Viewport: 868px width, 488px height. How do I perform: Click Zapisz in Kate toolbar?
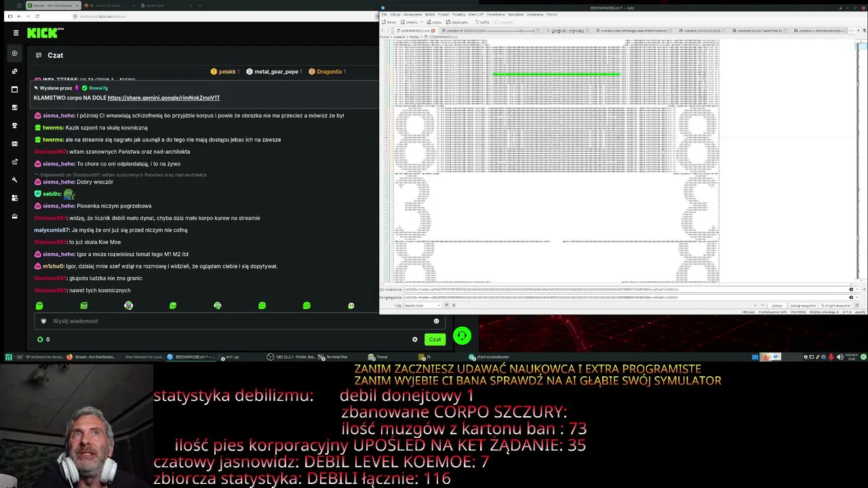click(434, 22)
